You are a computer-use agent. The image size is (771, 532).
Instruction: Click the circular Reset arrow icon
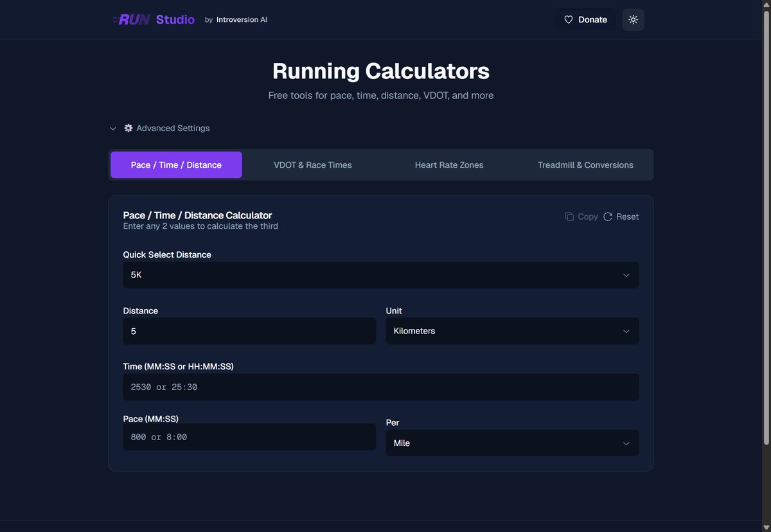coord(607,216)
